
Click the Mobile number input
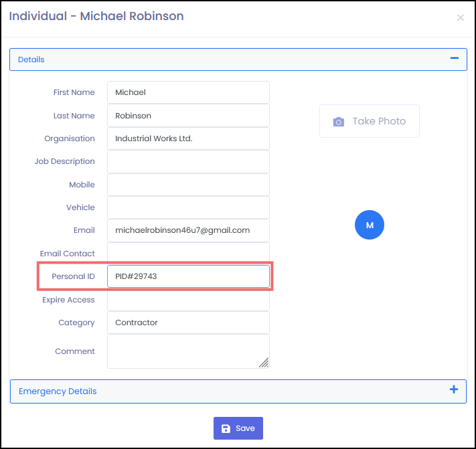pyautogui.click(x=188, y=185)
